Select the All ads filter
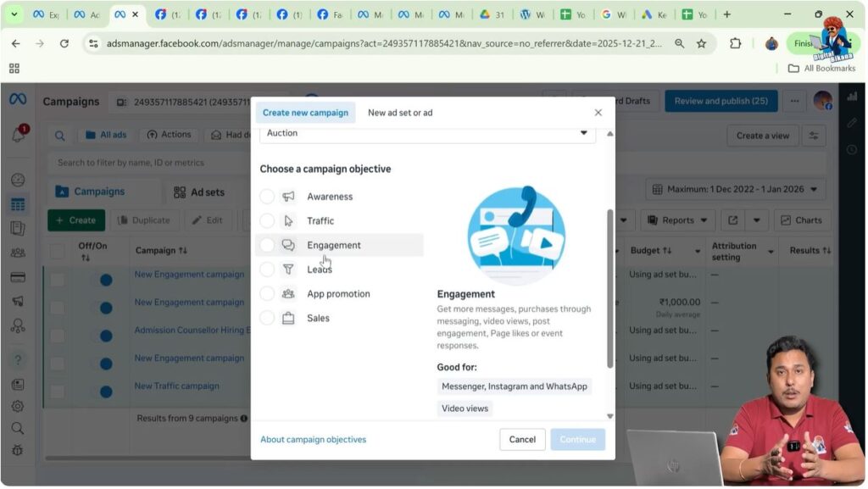Image resolution: width=868 pixels, height=489 pixels. (106, 135)
